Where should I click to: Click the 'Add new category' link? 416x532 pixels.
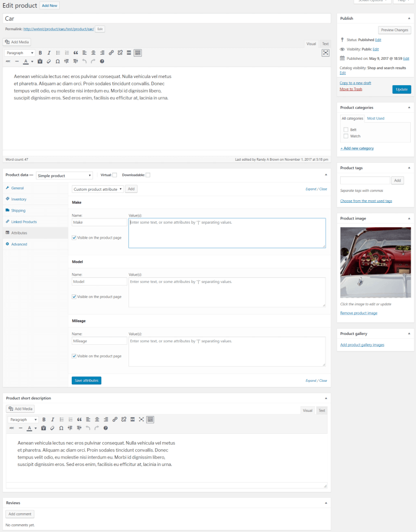click(357, 148)
